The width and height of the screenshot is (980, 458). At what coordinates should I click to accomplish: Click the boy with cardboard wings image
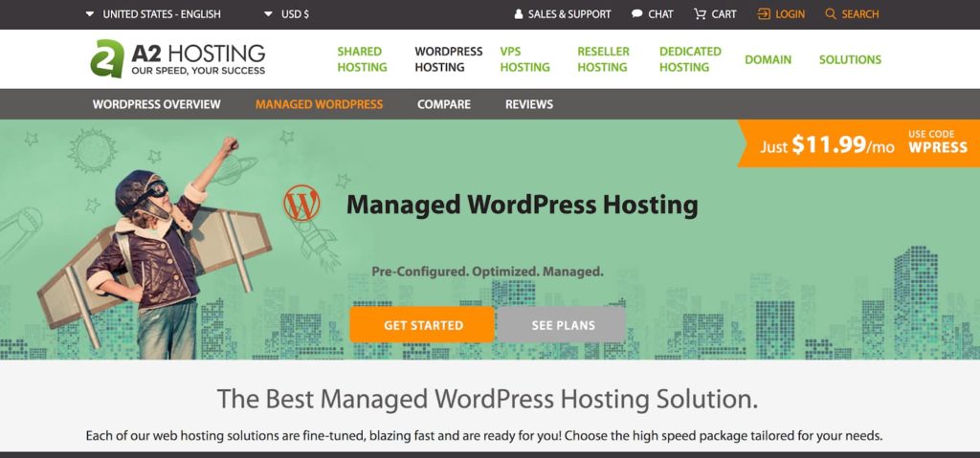156,250
